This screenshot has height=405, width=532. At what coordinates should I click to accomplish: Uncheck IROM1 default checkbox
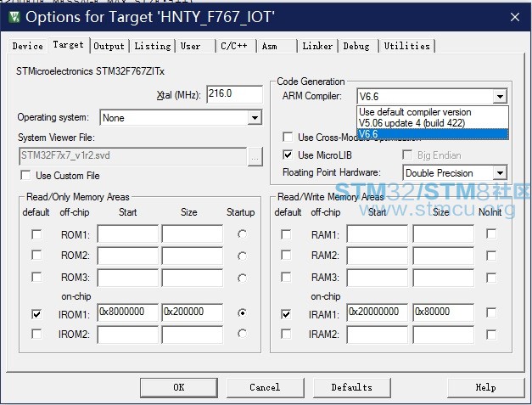pos(36,313)
